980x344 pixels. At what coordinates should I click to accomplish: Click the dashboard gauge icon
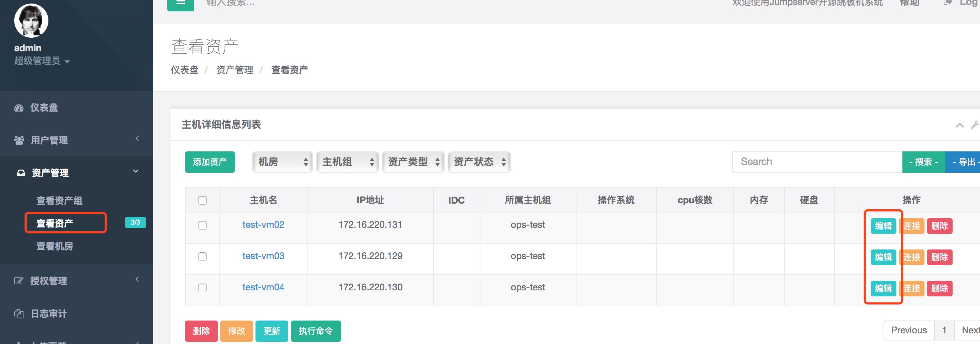point(19,108)
